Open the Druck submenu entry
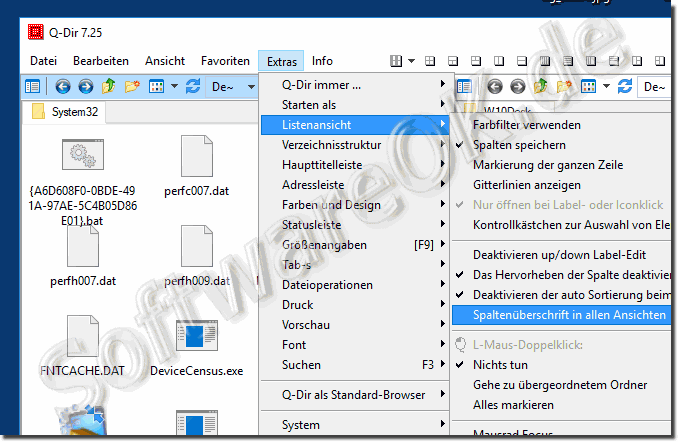This screenshot has height=442, width=678. point(355,305)
